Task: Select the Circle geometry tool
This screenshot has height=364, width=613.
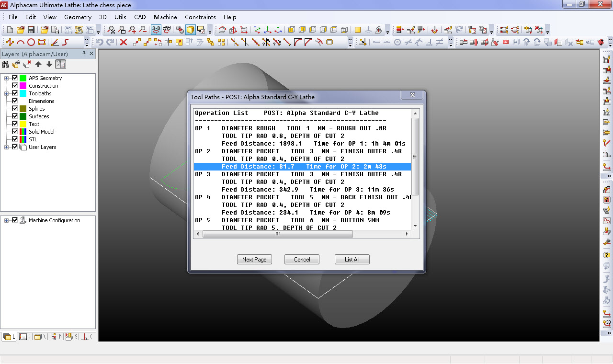Action: tap(31, 42)
